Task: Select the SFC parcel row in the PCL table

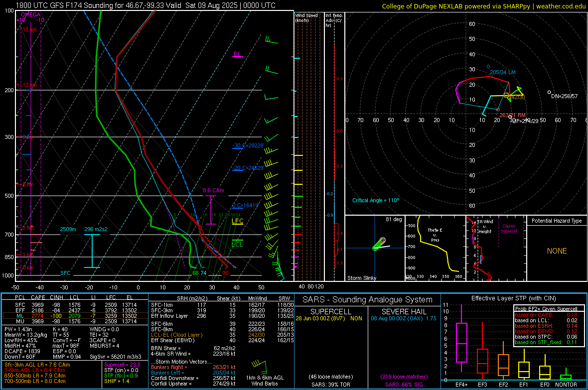Action: pyautogui.click(x=75, y=305)
